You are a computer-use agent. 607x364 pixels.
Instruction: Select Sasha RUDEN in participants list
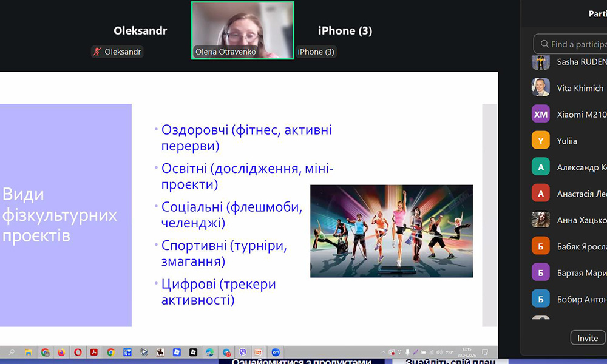pyautogui.click(x=569, y=61)
